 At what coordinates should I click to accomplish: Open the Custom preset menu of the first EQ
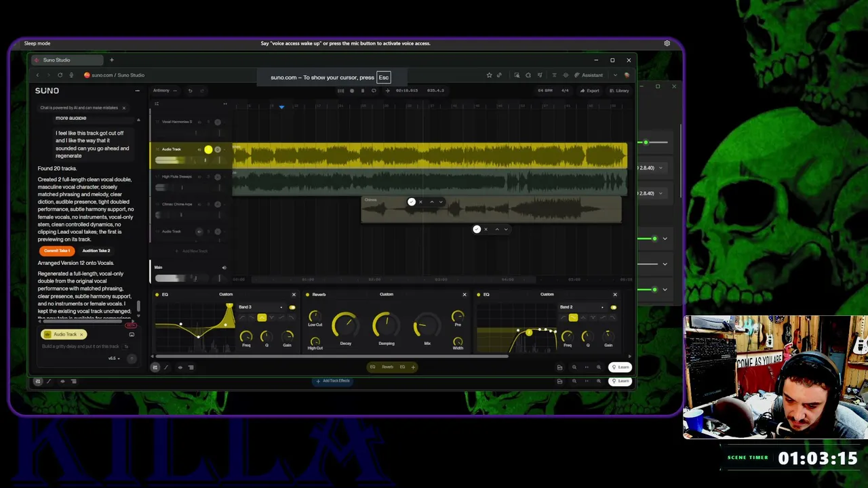[226, 295]
